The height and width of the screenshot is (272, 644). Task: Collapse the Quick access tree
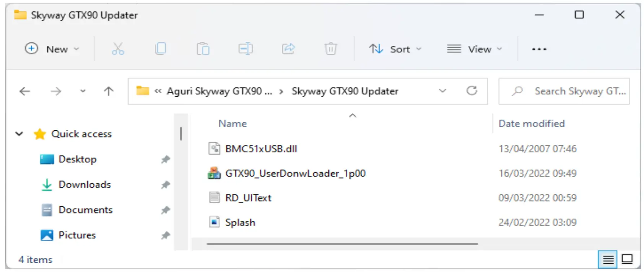(x=19, y=134)
